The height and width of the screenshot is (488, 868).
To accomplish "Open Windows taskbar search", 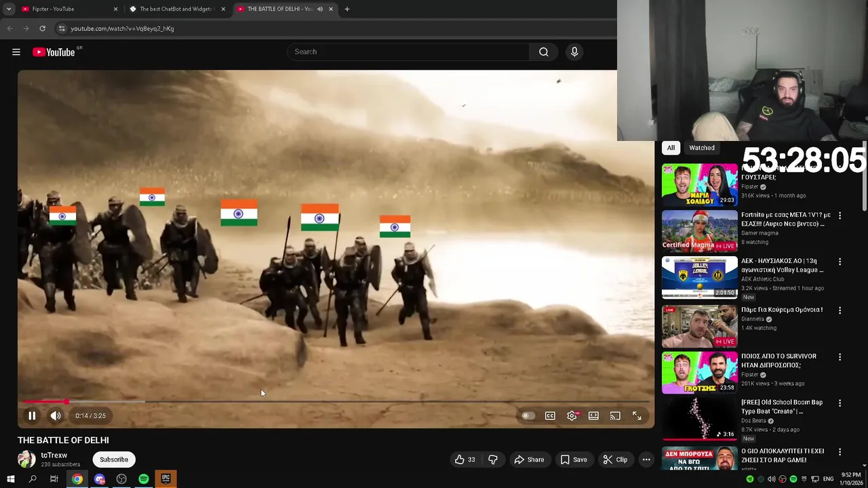I will pos(32,479).
